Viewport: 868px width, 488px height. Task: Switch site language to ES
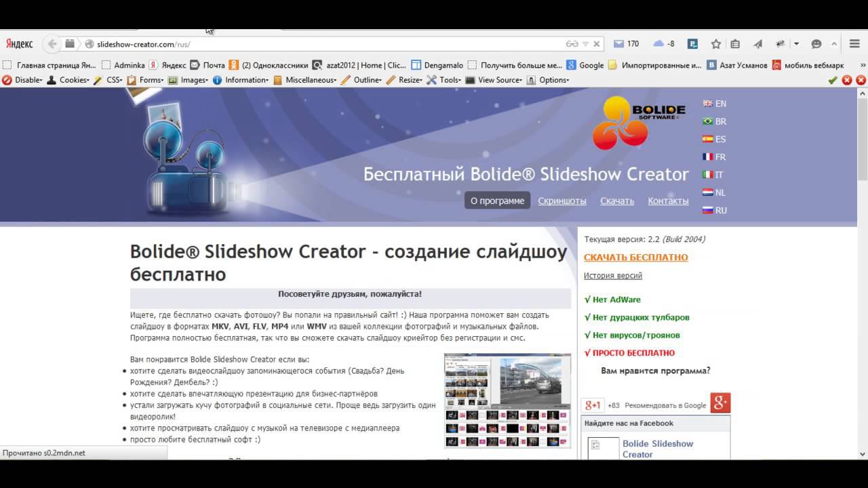714,139
